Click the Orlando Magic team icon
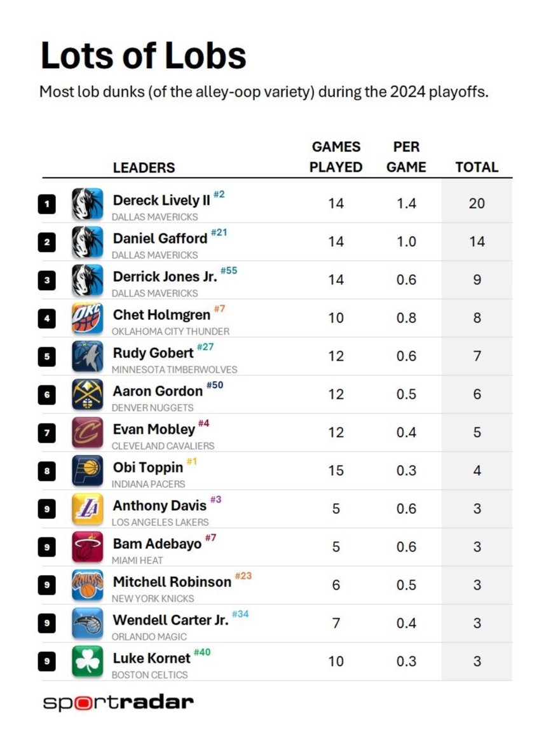The width and height of the screenshot is (560, 734). [x=87, y=623]
